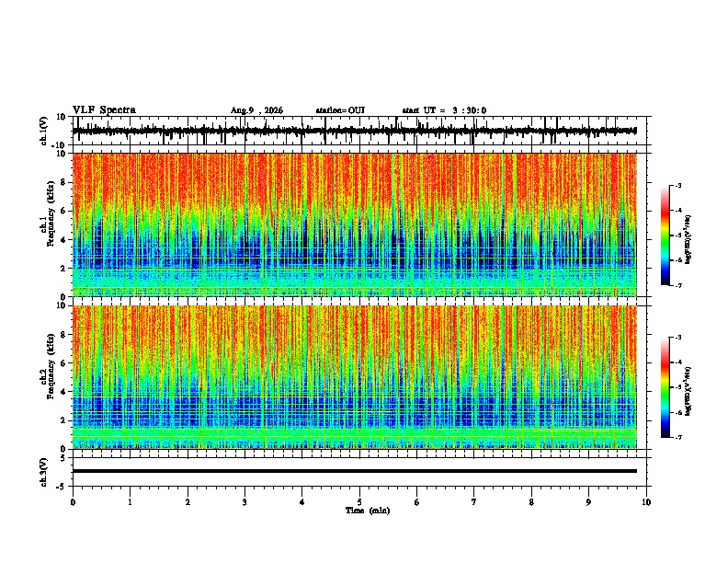Click the log(PSD) label beside ch.1 color bar
Viewport: 728px width, 563px height.
point(688,240)
